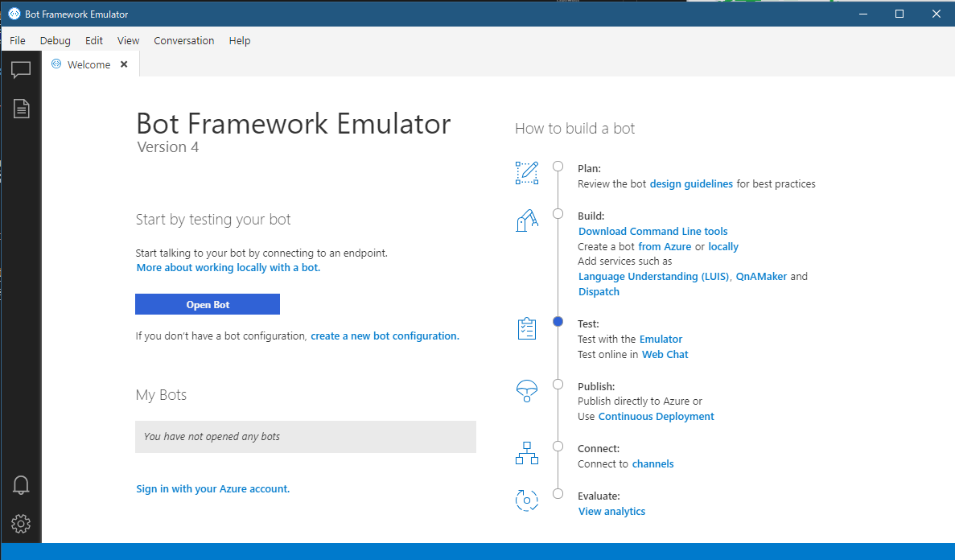Open the Resources document icon in sidebar

tap(21, 109)
